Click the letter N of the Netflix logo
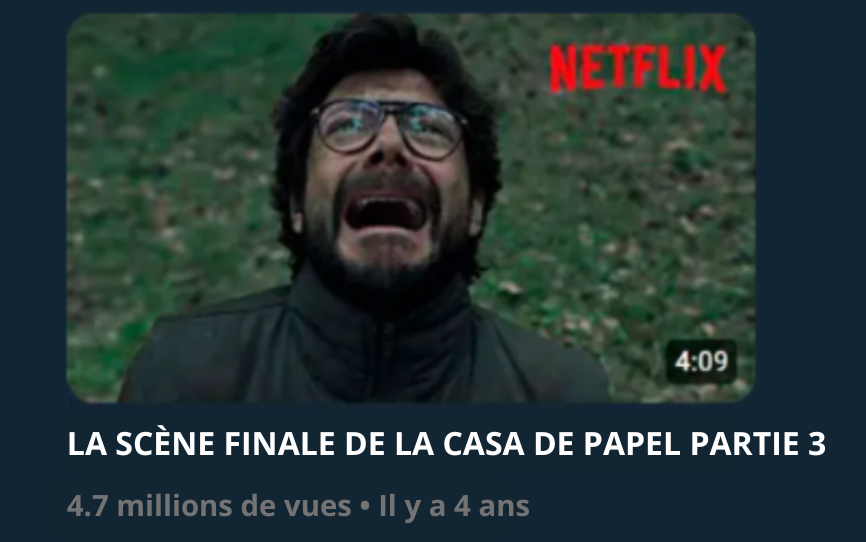Viewport: 866px width, 542px height. click(563, 69)
